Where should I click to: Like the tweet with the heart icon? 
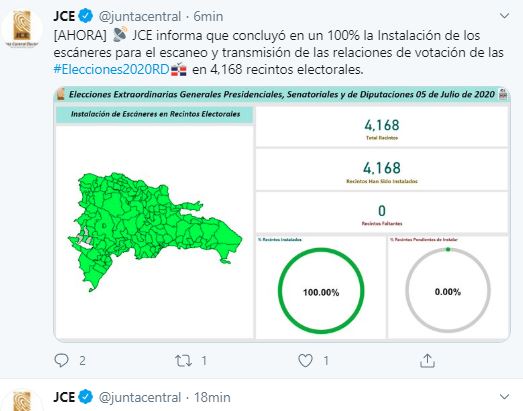click(305, 361)
